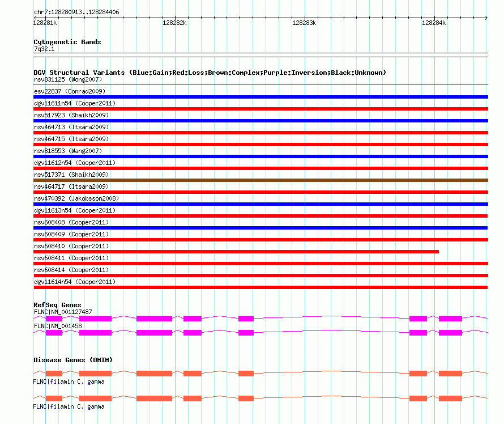Screen dimensions: 504x424
Task: Click the nsv608408 (Cooper2011) variant label
Action: (x=71, y=222)
